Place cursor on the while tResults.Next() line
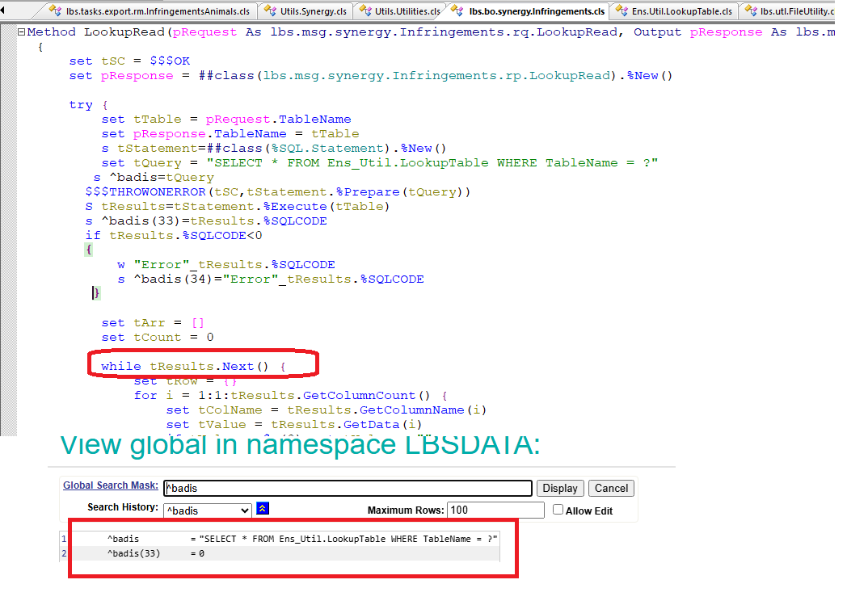The width and height of the screenshot is (868, 605). [194, 367]
